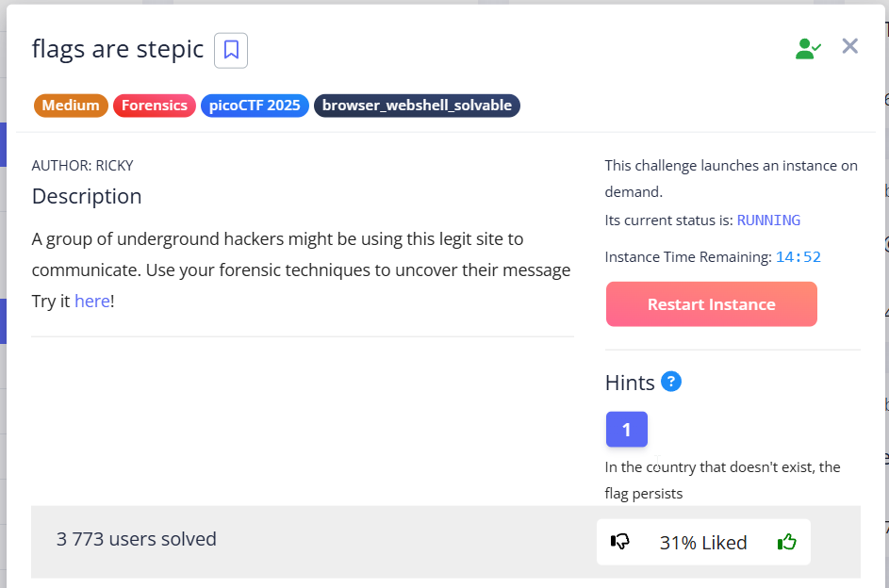Click the 3 773 users solved text
The width and height of the screenshot is (889, 588).
coord(137,539)
